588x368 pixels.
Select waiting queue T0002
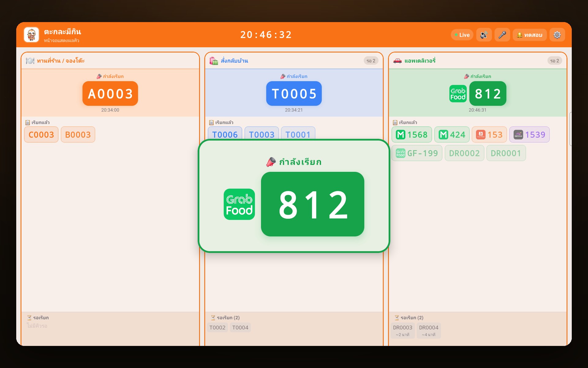coord(217,328)
